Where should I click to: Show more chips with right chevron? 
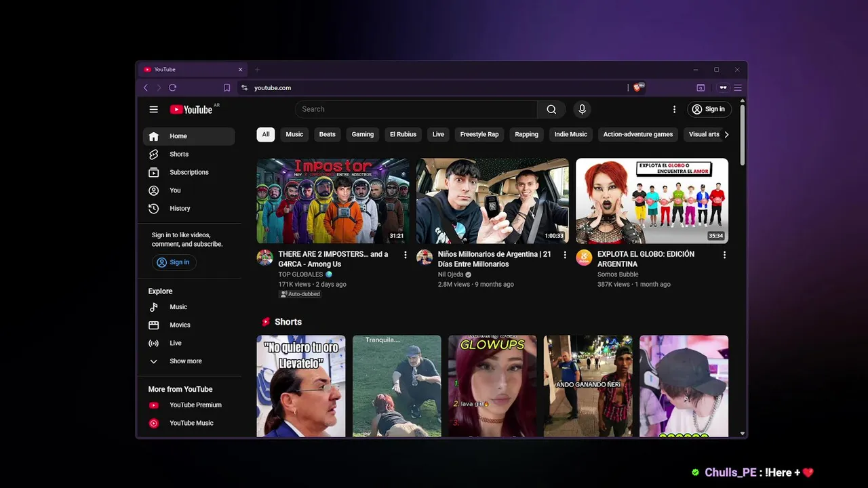pyautogui.click(x=726, y=134)
